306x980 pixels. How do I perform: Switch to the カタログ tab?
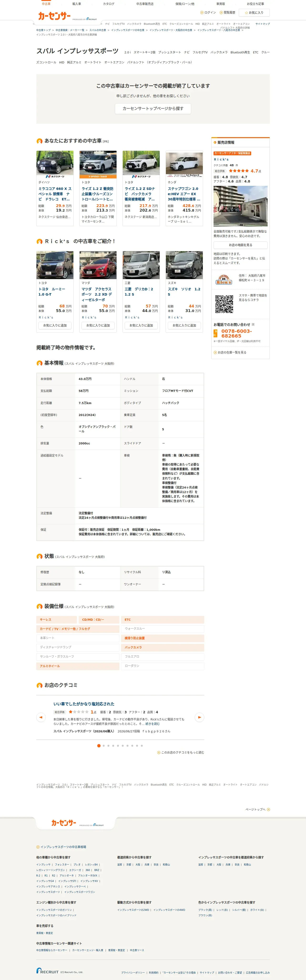coord(109,4)
